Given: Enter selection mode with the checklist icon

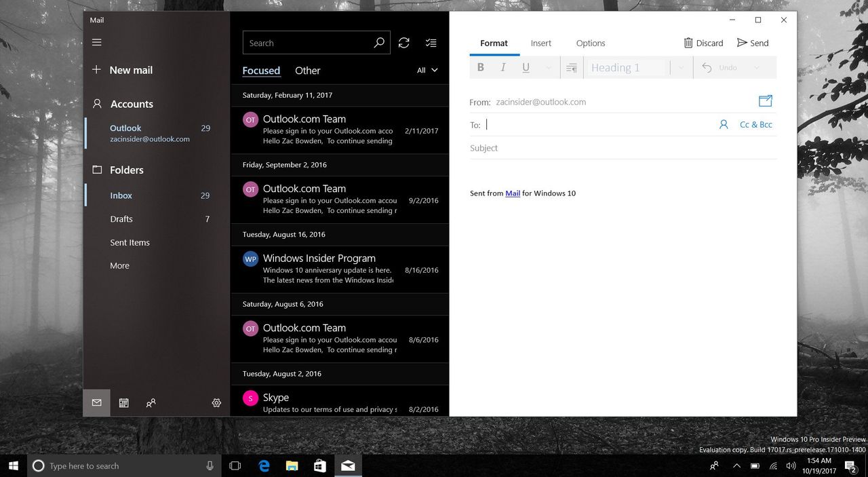Looking at the screenshot, I should (431, 43).
